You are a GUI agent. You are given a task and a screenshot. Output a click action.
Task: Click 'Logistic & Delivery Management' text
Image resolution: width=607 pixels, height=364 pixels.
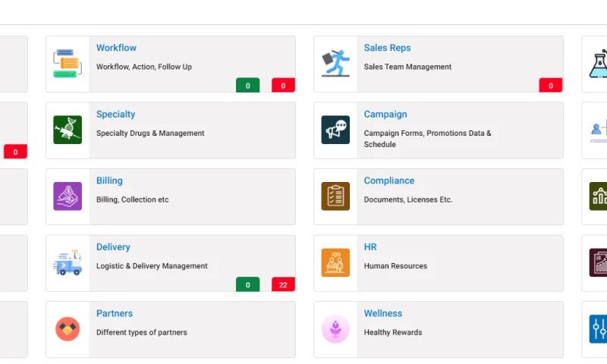click(x=152, y=265)
